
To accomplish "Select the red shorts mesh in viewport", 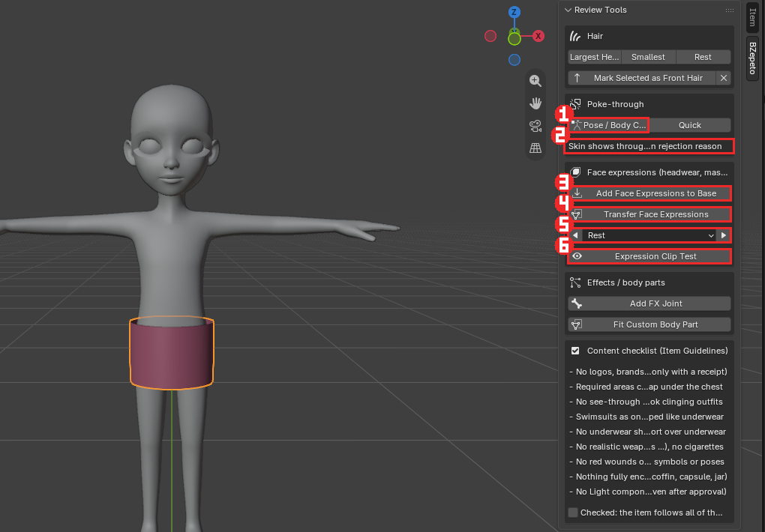I will coord(172,354).
